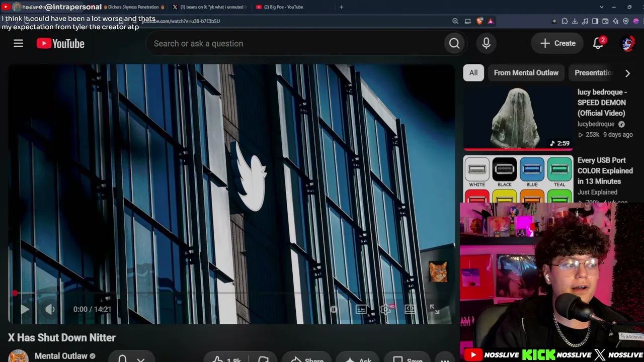Open the Brave Shields lion icon
Viewport: 644px width, 362px height.
479,21
